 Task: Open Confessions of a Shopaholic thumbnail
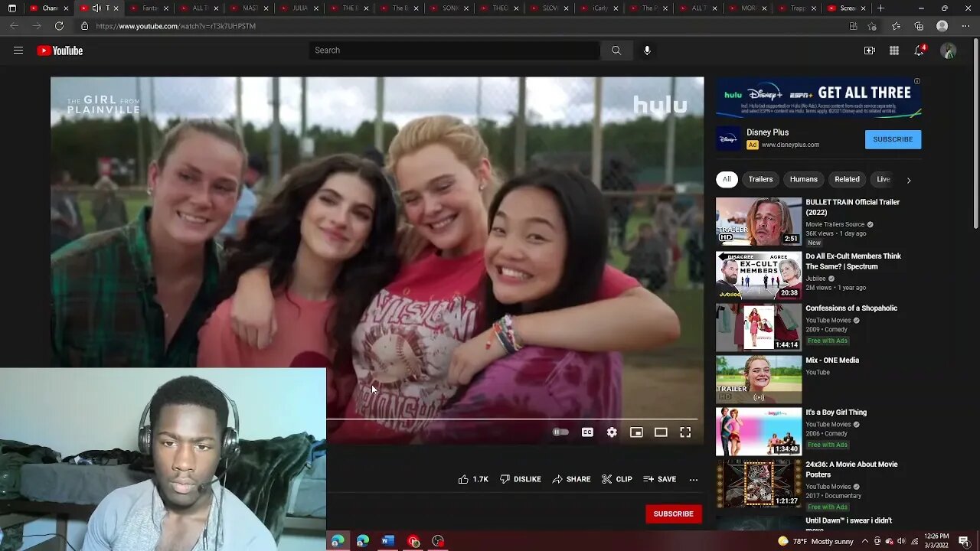coord(759,327)
